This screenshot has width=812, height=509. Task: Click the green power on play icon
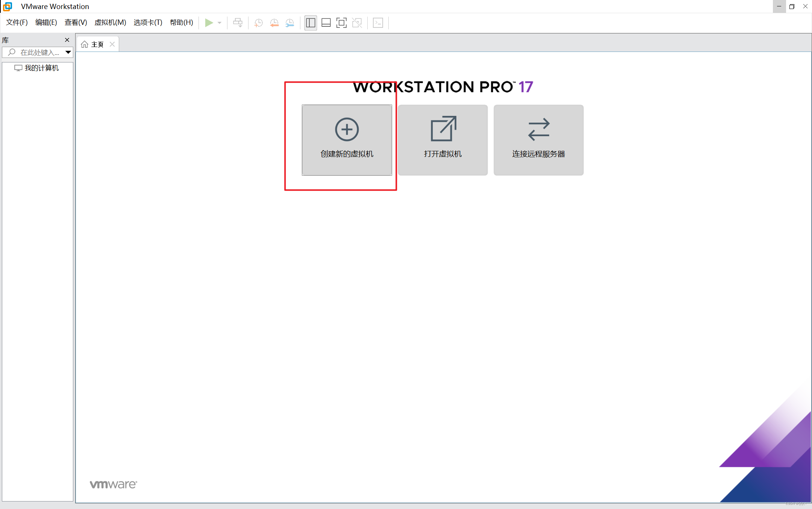point(209,23)
